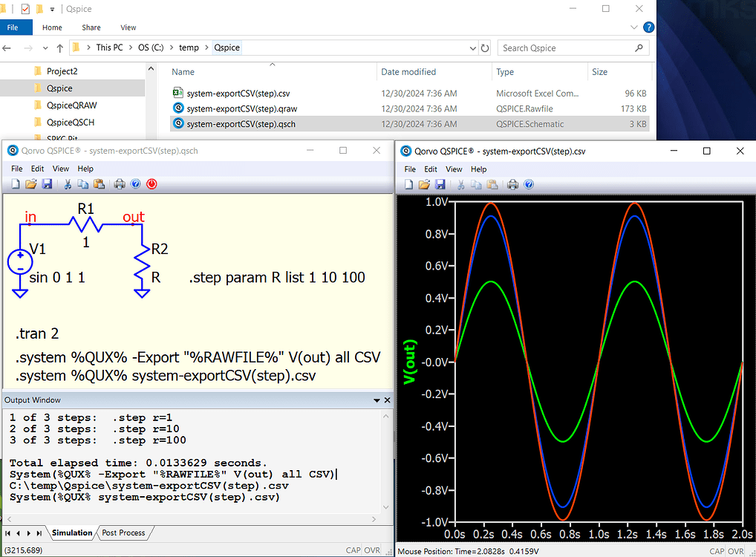
Task: Toggle the CAP indicator in the schematic status bar
Action: [354, 550]
